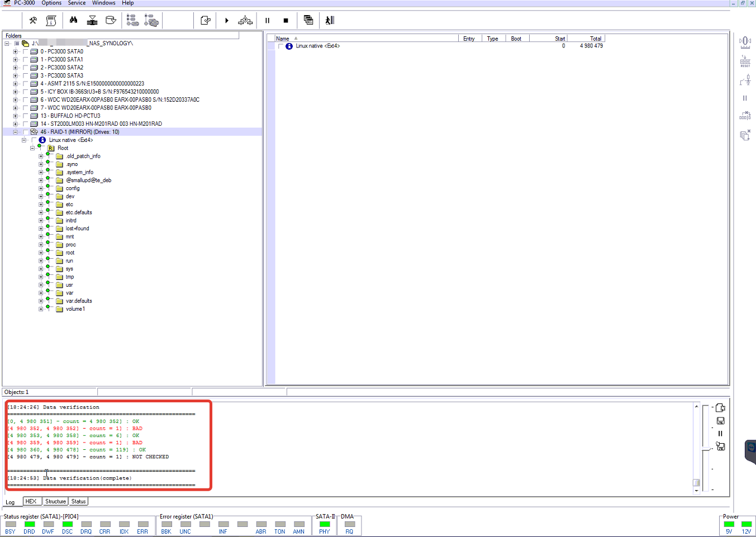Click the log scrollbar up arrow
Viewport: 756px width, 537px height.
coord(696,406)
